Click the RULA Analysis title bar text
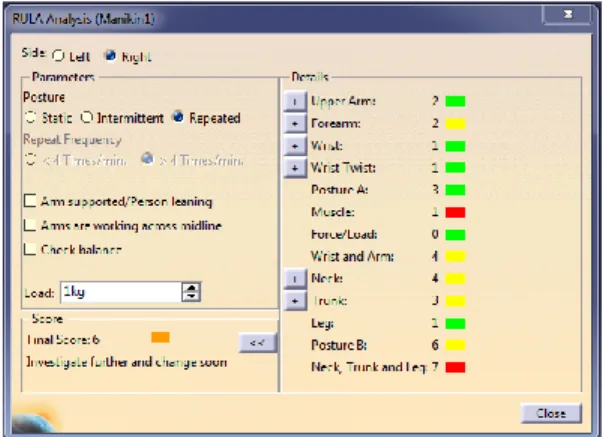This screenshot has width=603, height=437. [x=83, y=19]
